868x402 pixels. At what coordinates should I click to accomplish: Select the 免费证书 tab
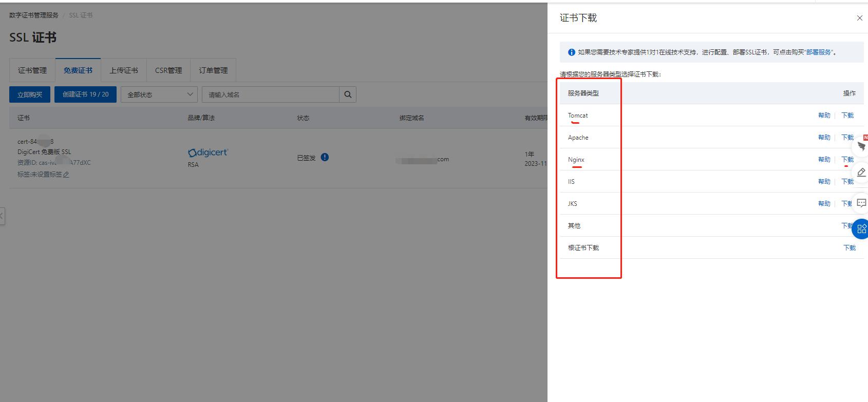pos(78,70)
